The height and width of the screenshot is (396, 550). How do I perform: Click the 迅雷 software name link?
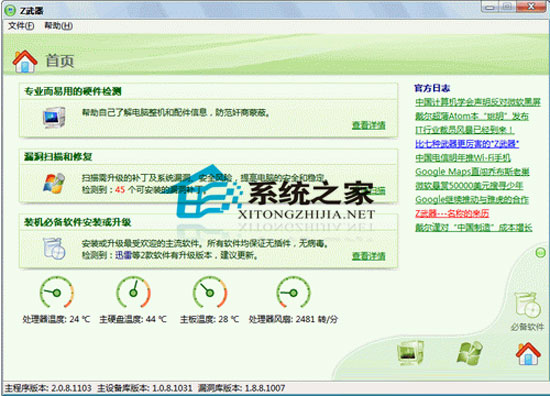point(123,255)
